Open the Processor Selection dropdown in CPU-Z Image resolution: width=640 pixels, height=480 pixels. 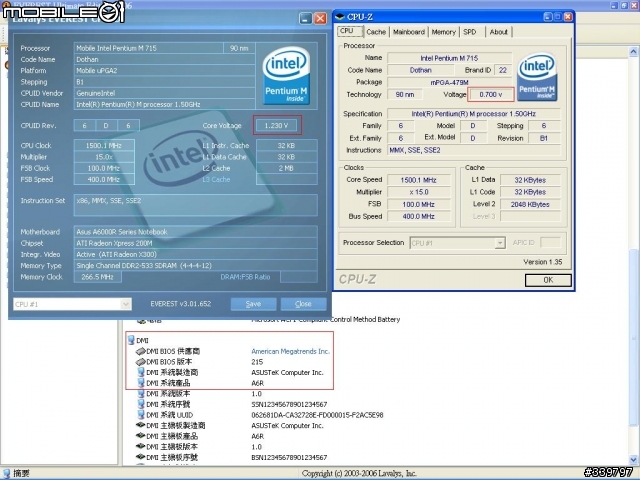pos(500,243)
